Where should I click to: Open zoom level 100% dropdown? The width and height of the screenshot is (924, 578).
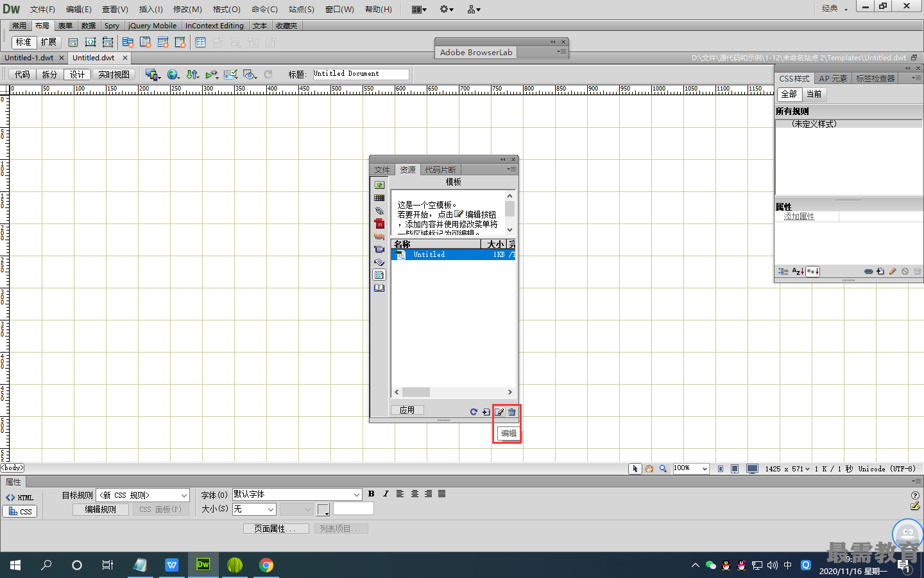click(x=691, y=469)
